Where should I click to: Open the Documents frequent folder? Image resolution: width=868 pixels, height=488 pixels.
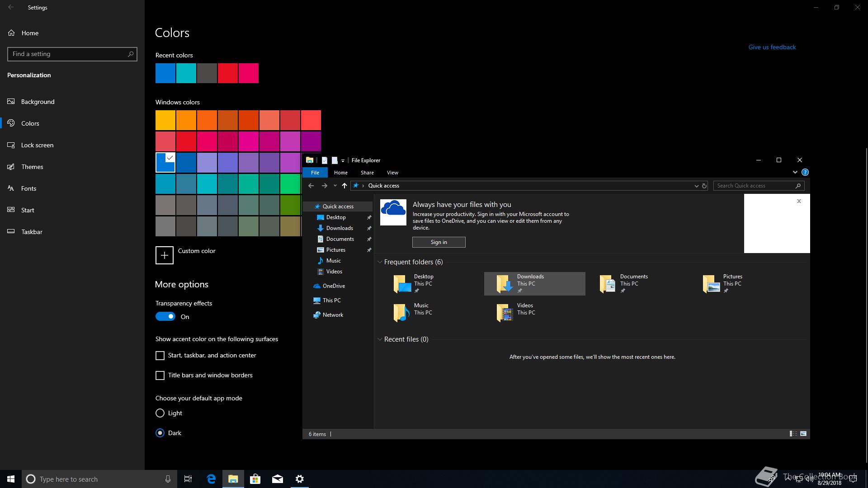637,284
